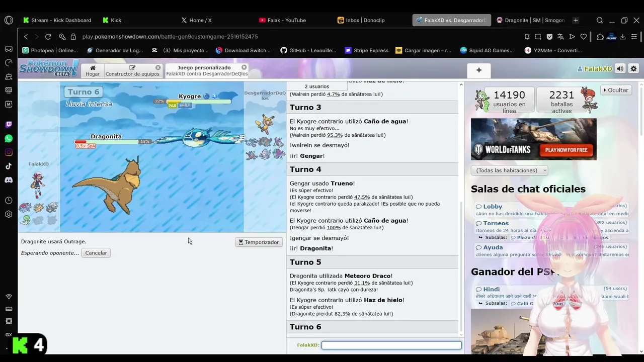Click the '2 usuarios' user count label
644x362 pixels.
click(x=316, y=86)
